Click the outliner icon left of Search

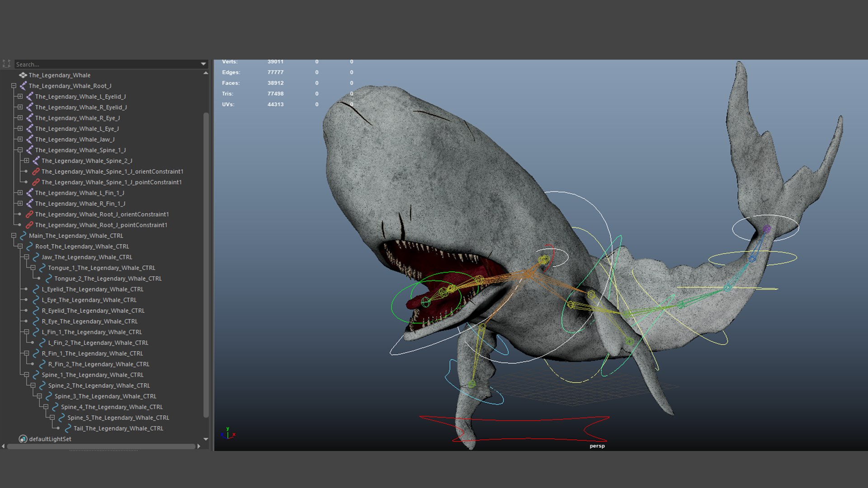click(6, 64)
